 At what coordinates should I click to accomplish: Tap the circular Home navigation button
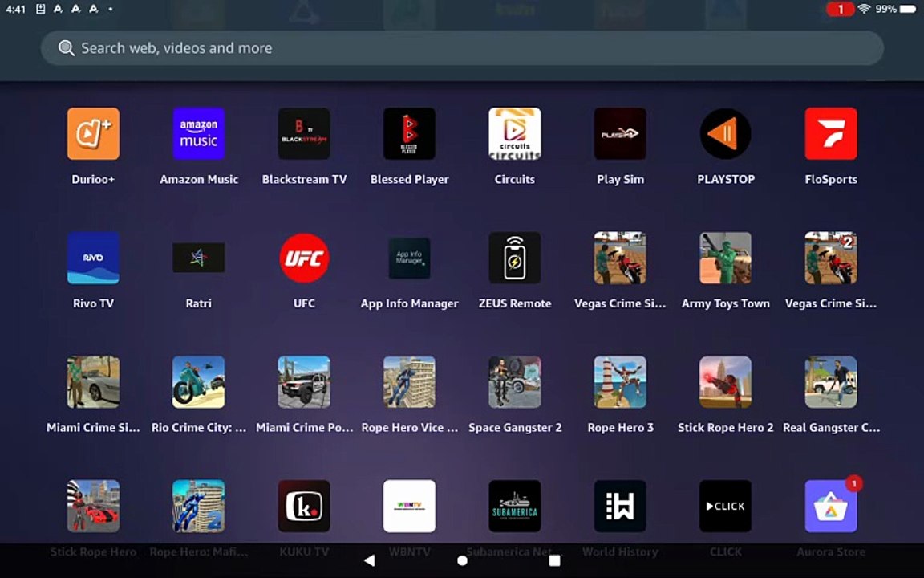pyautogui.click(x=462, y=560)
